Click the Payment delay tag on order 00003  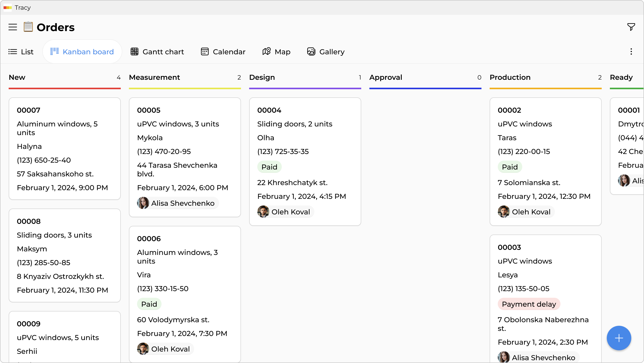click(529, 304)
